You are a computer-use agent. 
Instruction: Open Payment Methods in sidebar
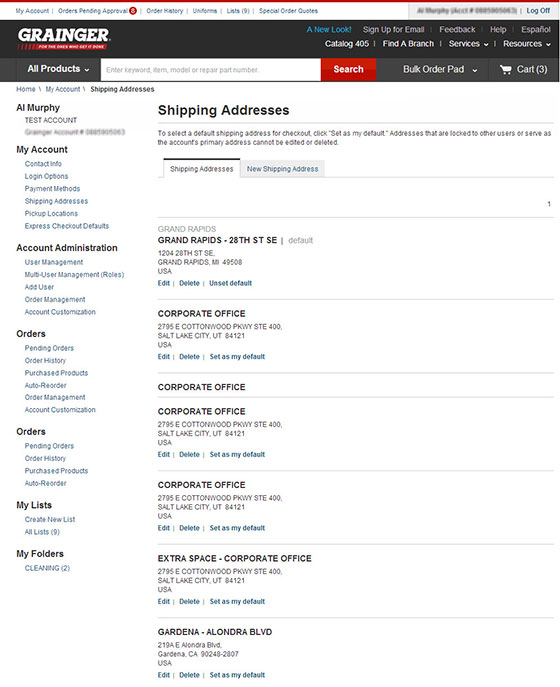pyautogui.click(x=52, y=188)
